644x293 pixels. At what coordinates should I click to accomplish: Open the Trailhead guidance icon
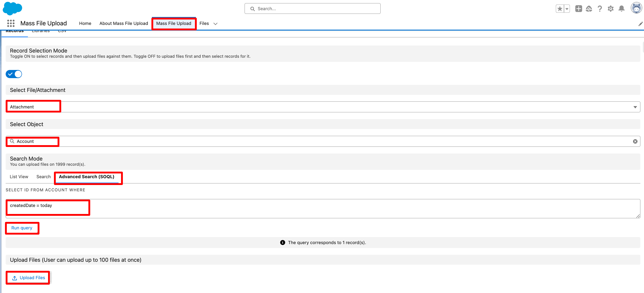[589, 9]
